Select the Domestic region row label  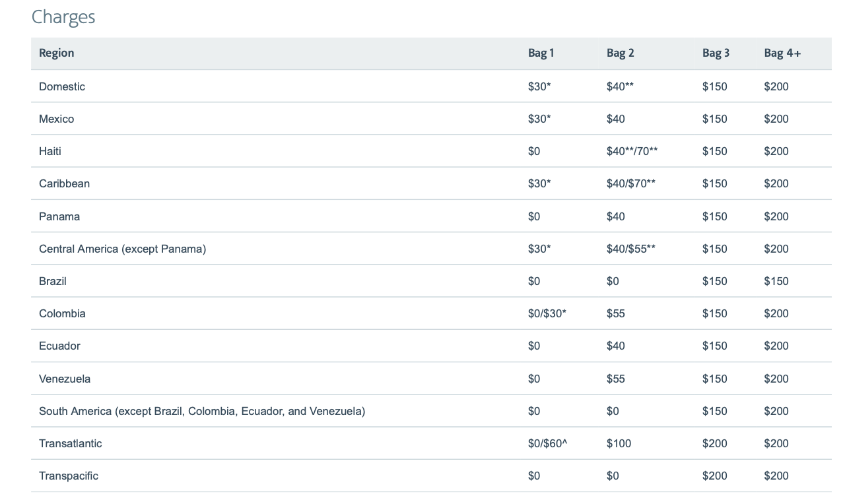[62, 86]
